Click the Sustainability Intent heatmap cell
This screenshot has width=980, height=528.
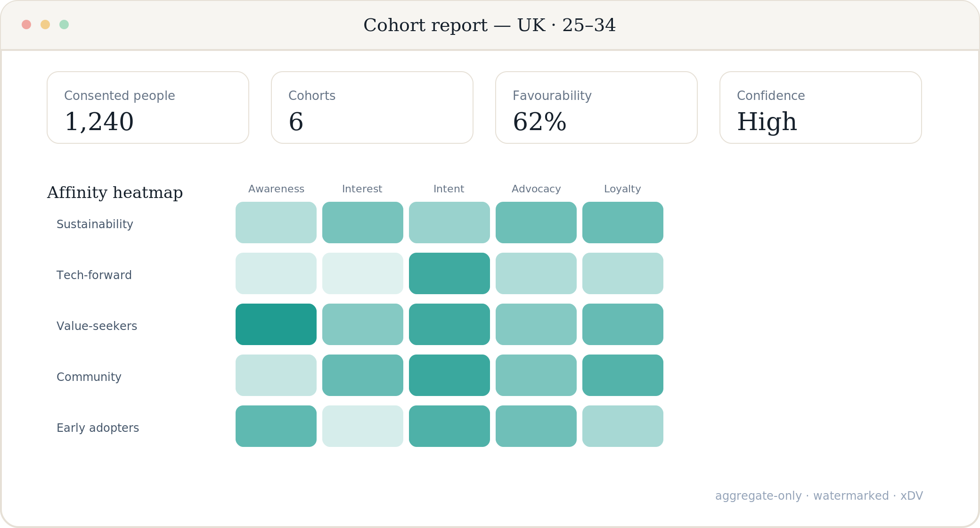pos(449,223)
